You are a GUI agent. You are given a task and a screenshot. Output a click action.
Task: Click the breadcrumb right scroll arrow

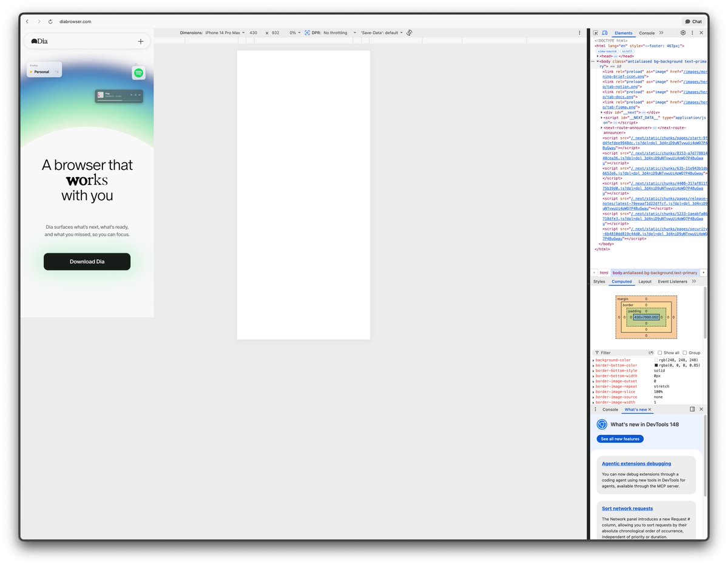pyautogui.click(x=704, y=273)
